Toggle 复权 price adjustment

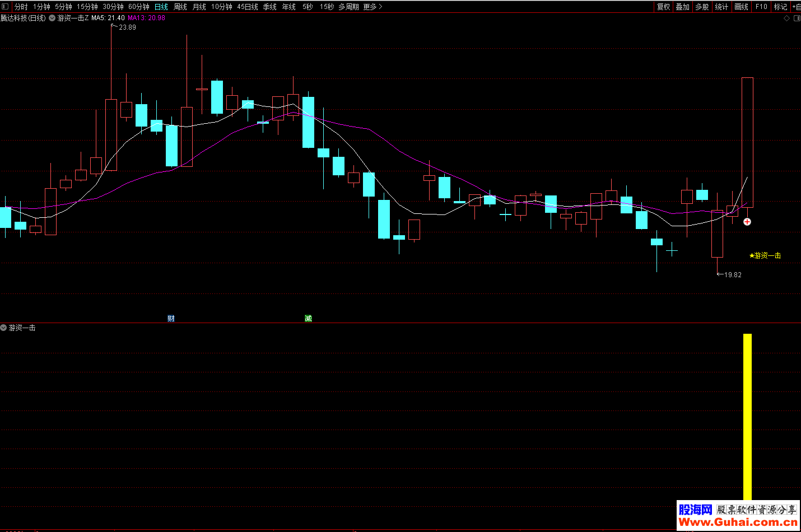click(x=664, y=7)
